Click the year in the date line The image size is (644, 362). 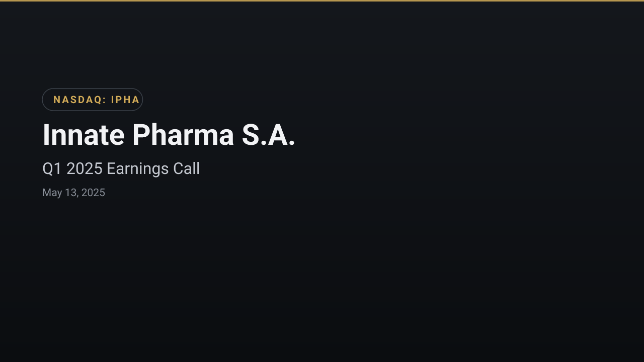[x=93, y=193]
